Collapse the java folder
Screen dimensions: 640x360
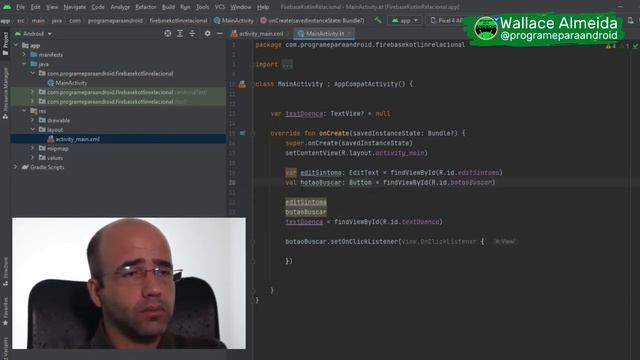coord(24,64)
